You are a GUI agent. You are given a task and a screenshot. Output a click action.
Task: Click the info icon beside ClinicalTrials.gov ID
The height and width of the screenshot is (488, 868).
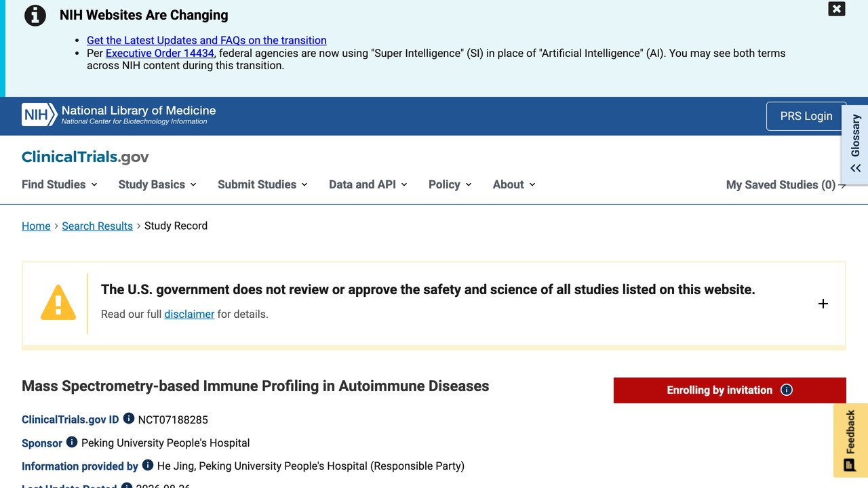128,419
